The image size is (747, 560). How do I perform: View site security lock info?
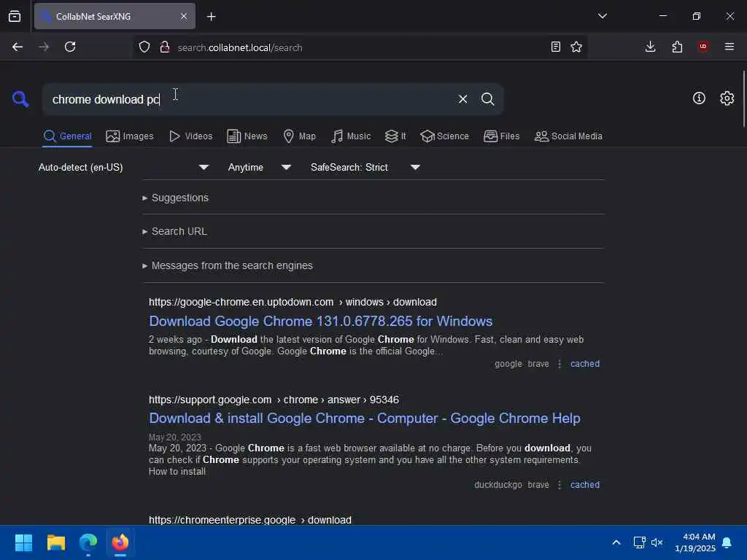(x=165, y=47)
